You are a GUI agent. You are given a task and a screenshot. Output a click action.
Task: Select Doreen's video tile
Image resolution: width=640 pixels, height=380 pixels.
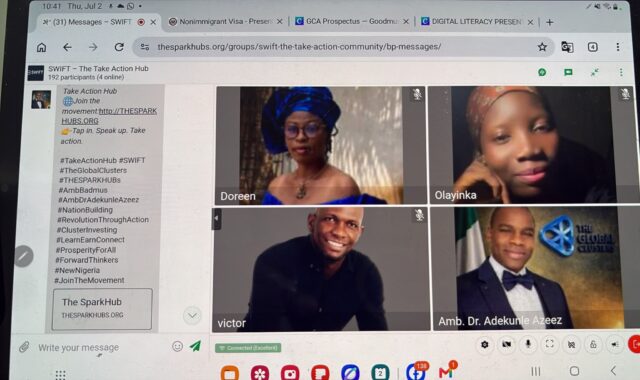click(321, 145)
